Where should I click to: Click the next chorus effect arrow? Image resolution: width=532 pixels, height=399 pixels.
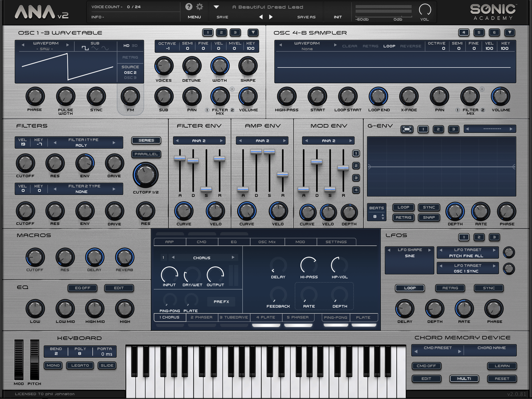point(233,257)
